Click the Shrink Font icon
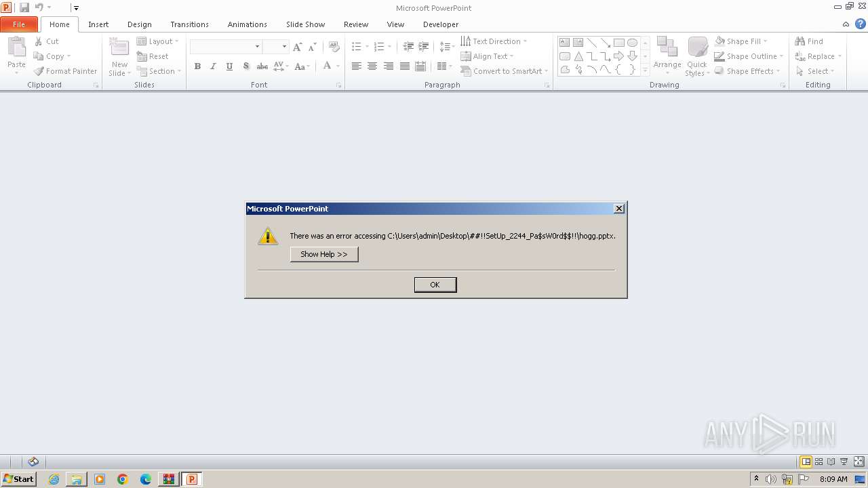 (313, 47)
